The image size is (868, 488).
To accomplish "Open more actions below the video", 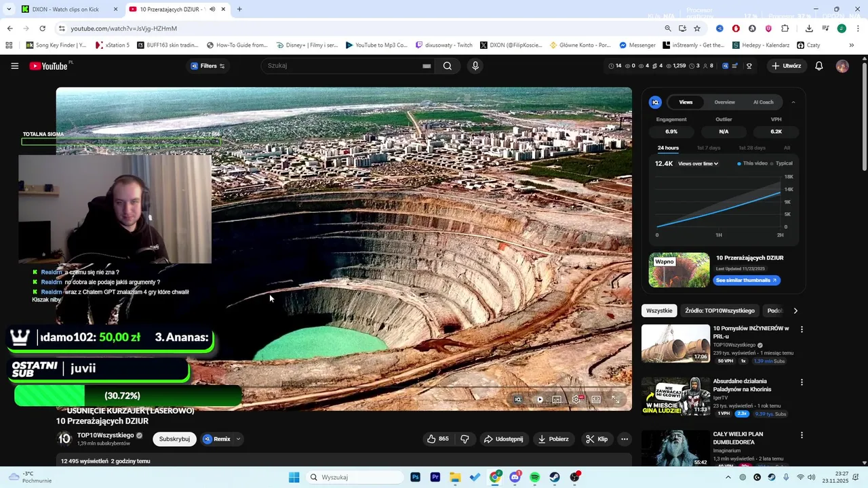I will click(x=625, y=439).
